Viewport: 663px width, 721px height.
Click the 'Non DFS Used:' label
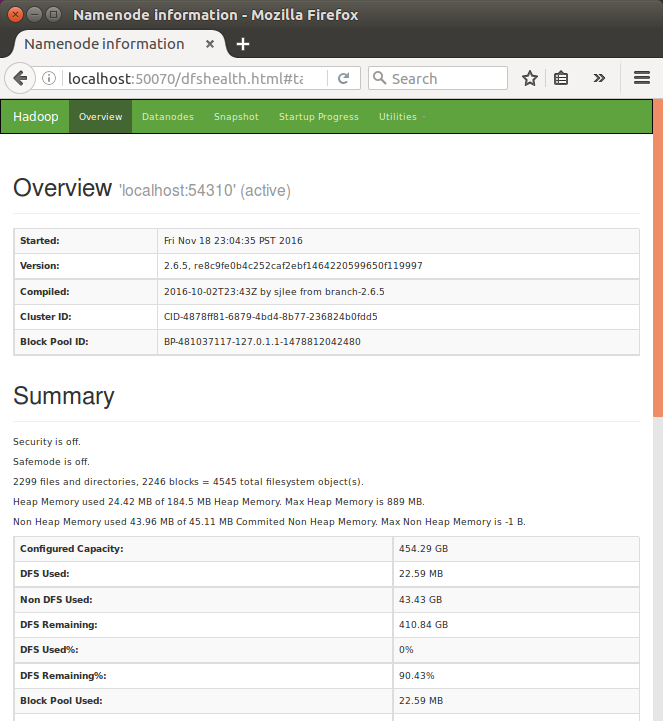pyautogui.click(x=56, y=600)
